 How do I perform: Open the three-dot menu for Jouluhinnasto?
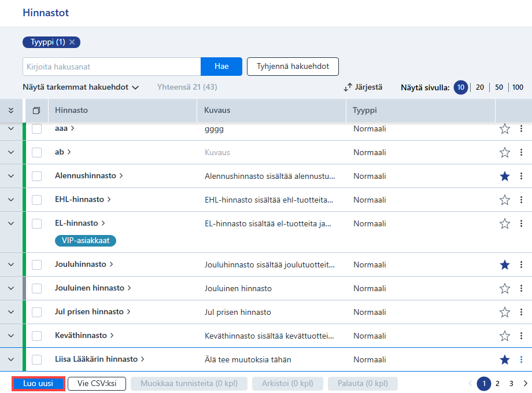pos(521,265)
